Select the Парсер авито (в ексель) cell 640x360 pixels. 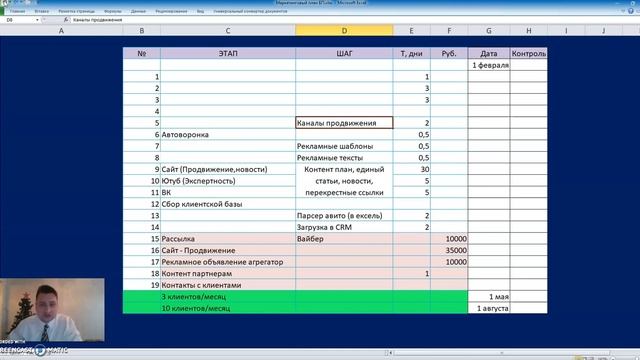[x=344, y=216]
